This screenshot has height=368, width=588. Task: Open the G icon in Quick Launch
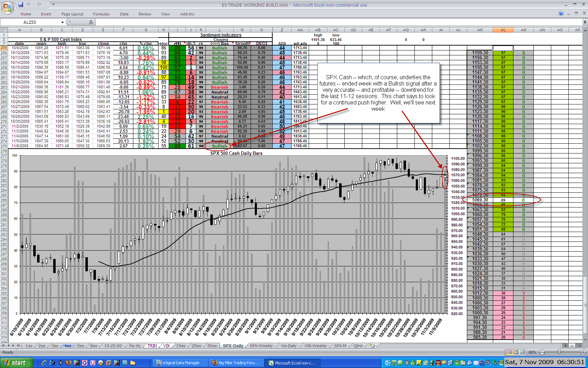[85, 363]
